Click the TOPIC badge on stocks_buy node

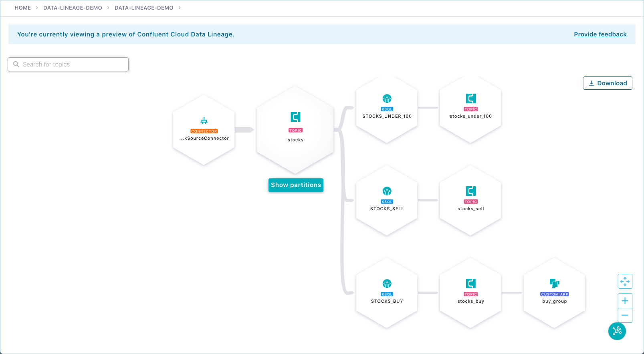(471, 294)
